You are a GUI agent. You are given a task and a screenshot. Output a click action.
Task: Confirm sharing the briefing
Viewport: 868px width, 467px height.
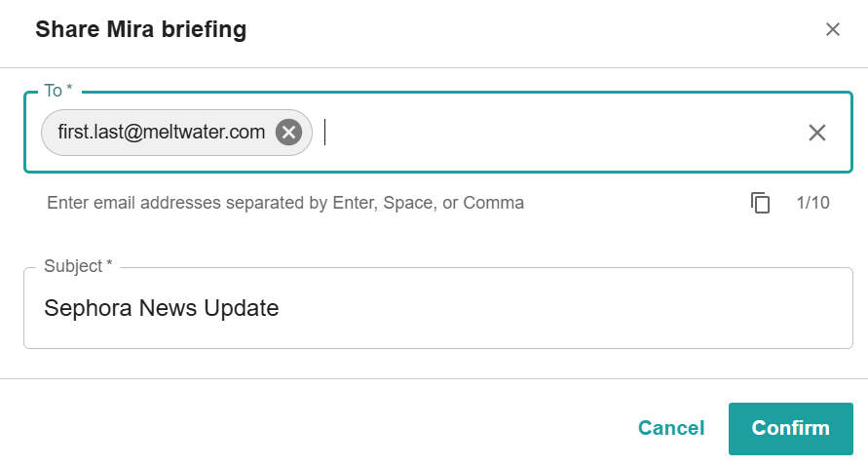pyautogui.click(x=790, y=428)
